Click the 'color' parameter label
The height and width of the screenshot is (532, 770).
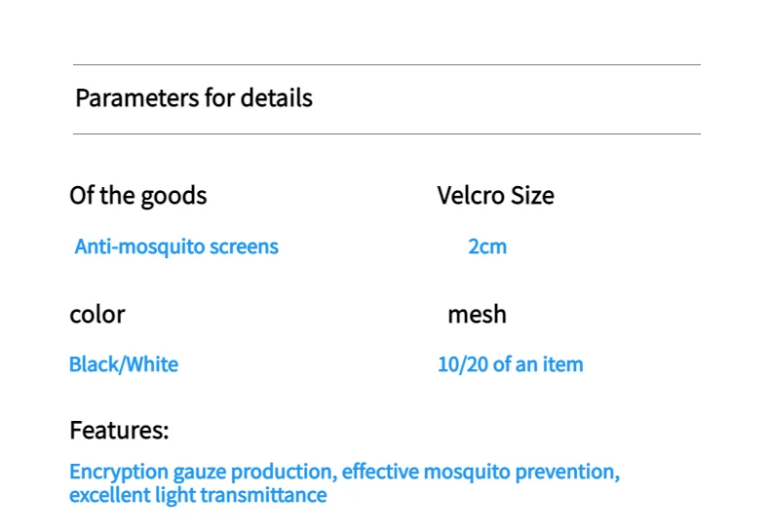pos(97,315)
